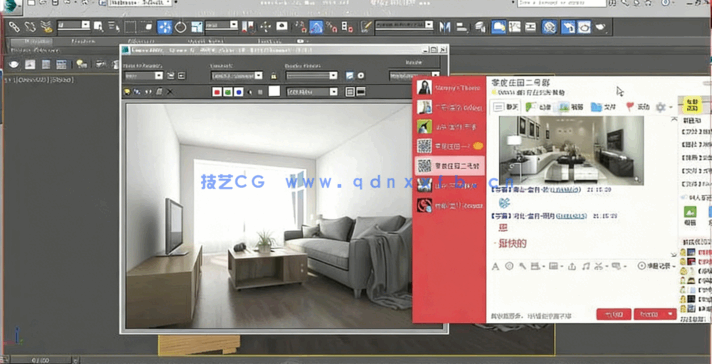The width and height of the screenshot is (712, 364).
Task: Click the Select and Manipulate tool
Action: point(265,27)
